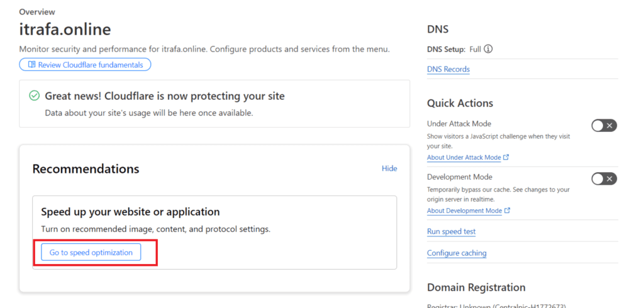
Task: Click the DNS Setup info icon
Action: pyautogui.click(x=488, y=49)
